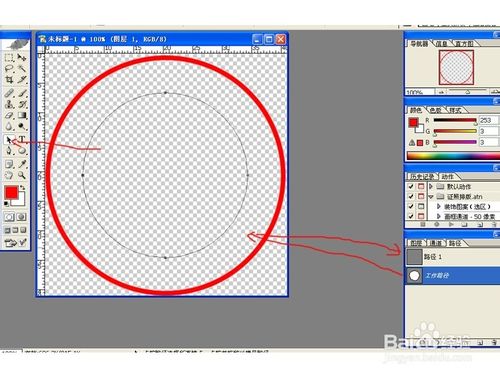Toggle dialog box icon for 证照排版.atn set
This screenshot has width=500, height=375.
coord(421,196)
